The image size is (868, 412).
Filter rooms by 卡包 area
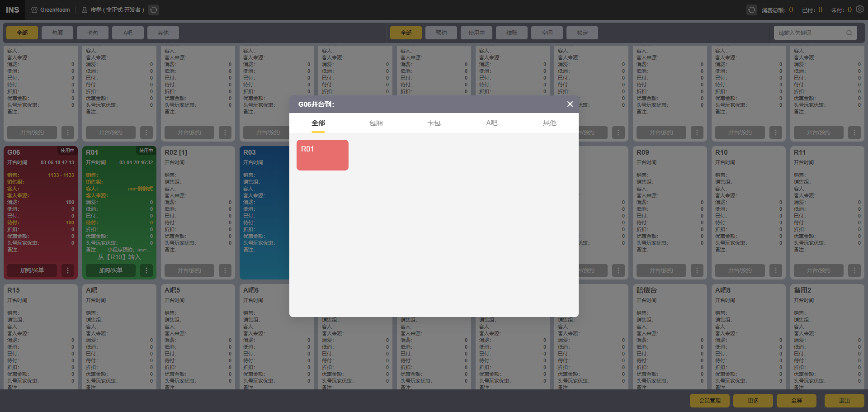93,33
